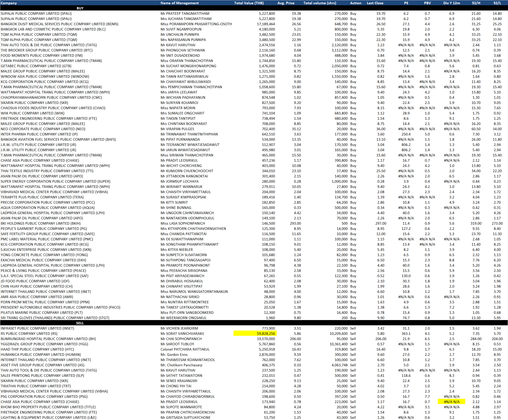Select RS PUBLIC COMPANY LIMITED (RS) cell
508x420 pixels.
29,334
